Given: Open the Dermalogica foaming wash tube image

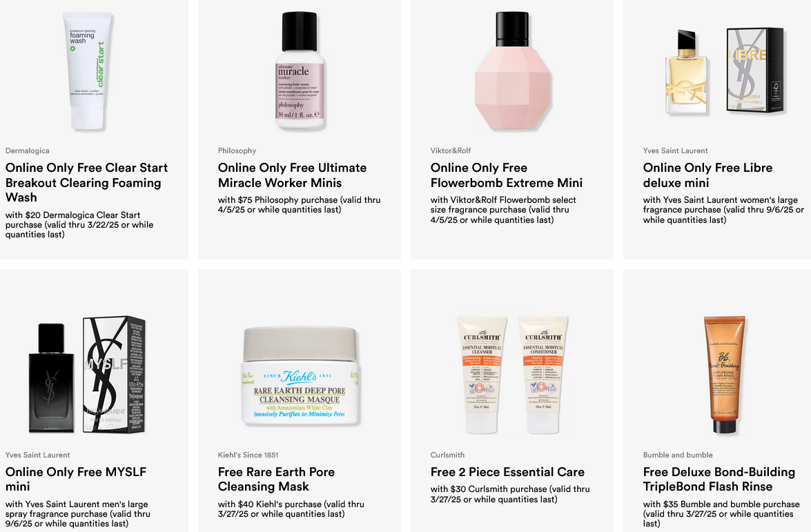Looking at the screenshot, I should [x=88, y=71].
